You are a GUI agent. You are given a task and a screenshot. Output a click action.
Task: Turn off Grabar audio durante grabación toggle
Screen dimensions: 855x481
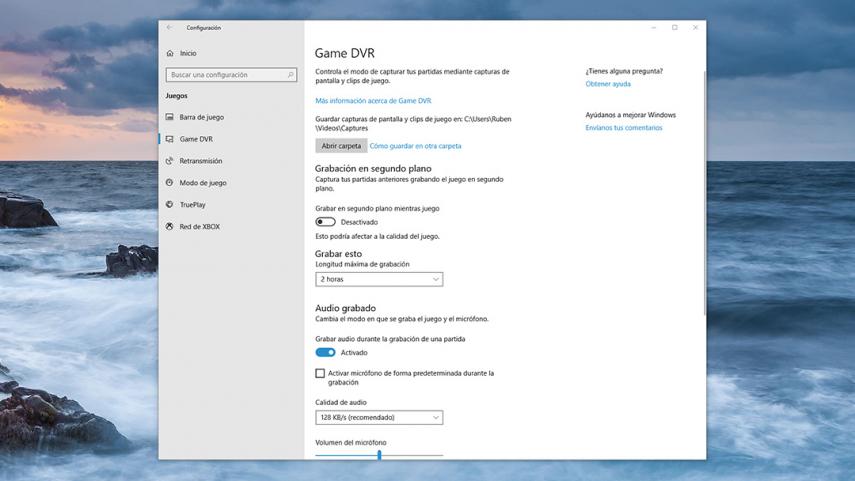point(326,352)
